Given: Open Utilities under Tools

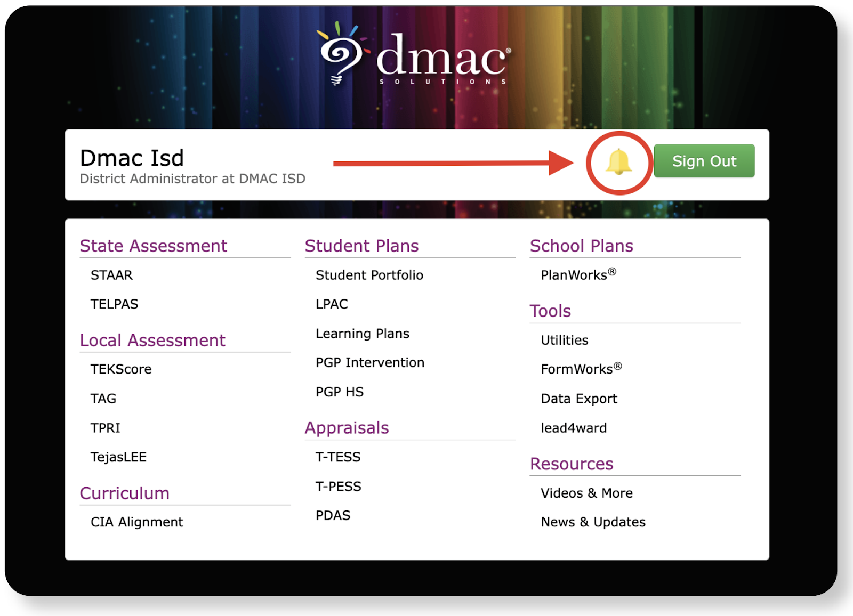Looking at the screenshot, I should tap(565, 340).
